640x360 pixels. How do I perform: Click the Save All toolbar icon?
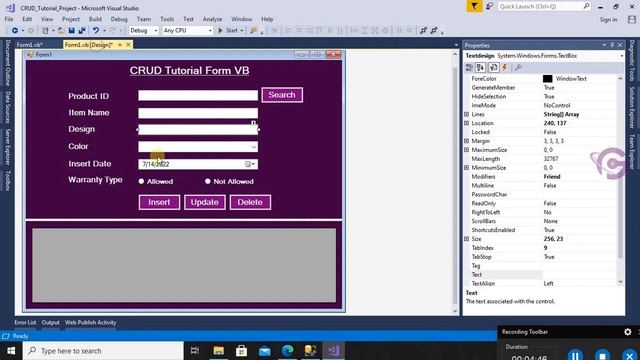click(x=82, y=31)
